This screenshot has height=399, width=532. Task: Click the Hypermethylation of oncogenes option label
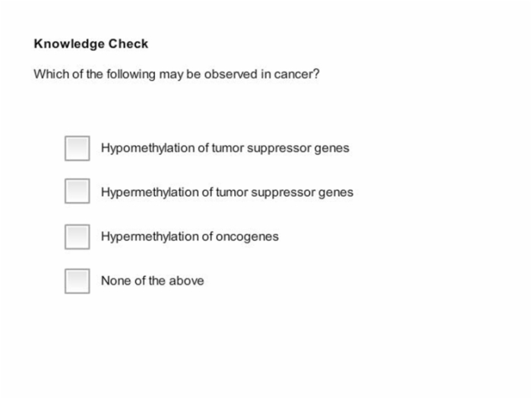coord(190,236)
